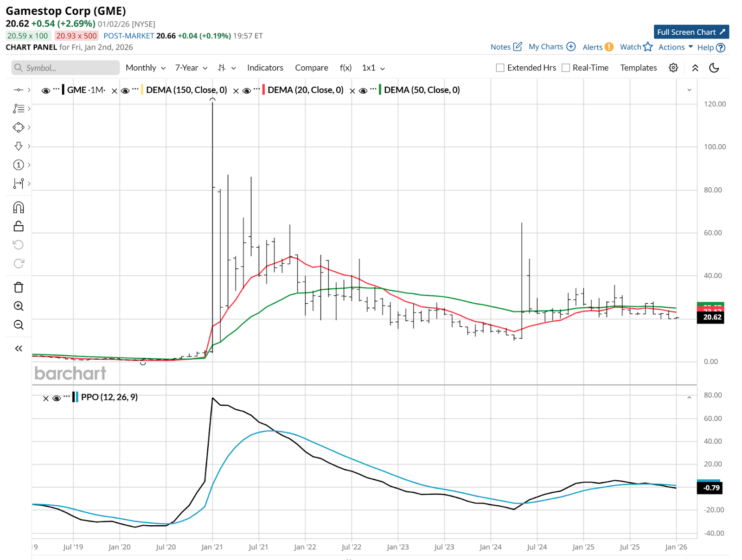
Task: Open the Templates link
Action: point(639,68)
